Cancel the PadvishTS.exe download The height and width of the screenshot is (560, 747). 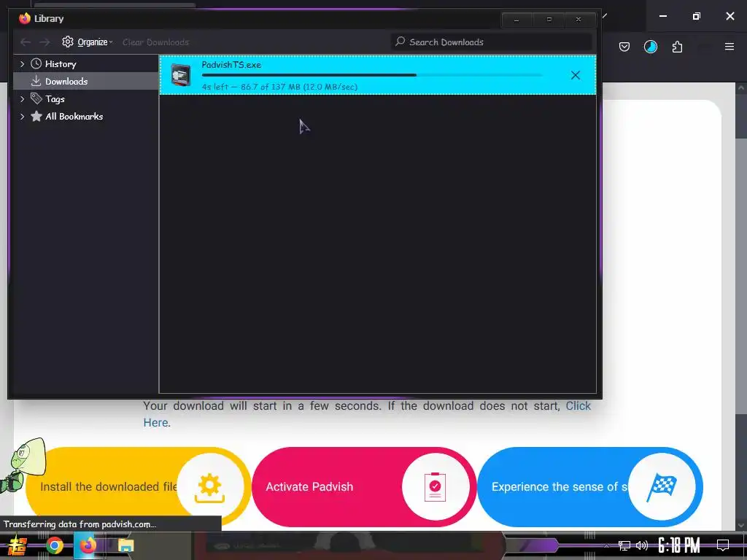[575, 75]
